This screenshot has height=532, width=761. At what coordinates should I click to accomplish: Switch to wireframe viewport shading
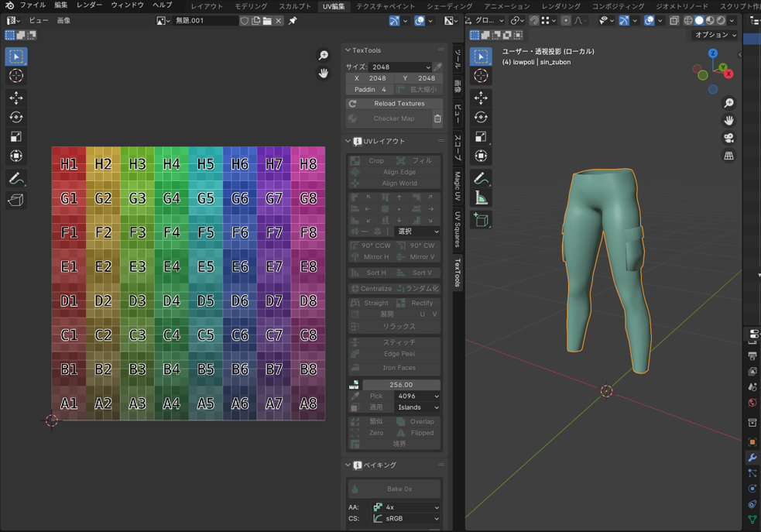click(687, 21)
